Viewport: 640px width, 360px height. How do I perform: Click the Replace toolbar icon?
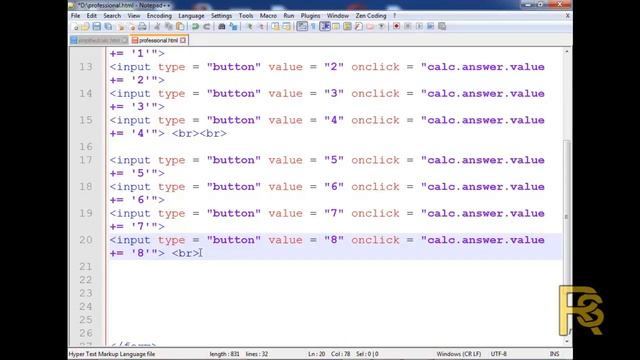pos(234,27)
